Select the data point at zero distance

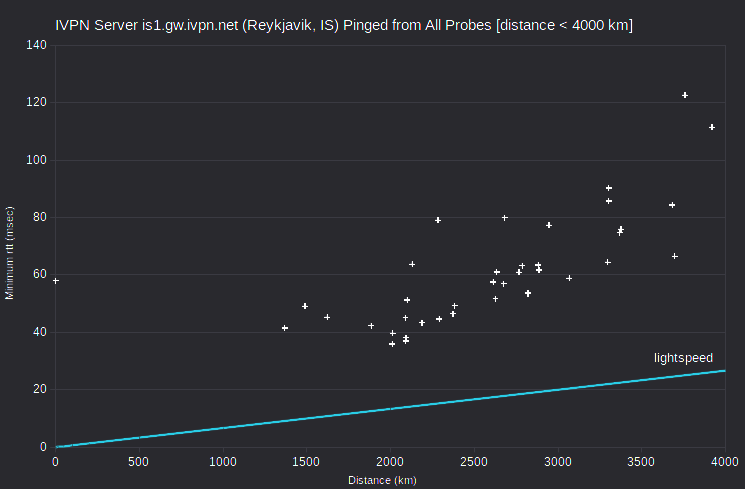(x=56, y=281)
